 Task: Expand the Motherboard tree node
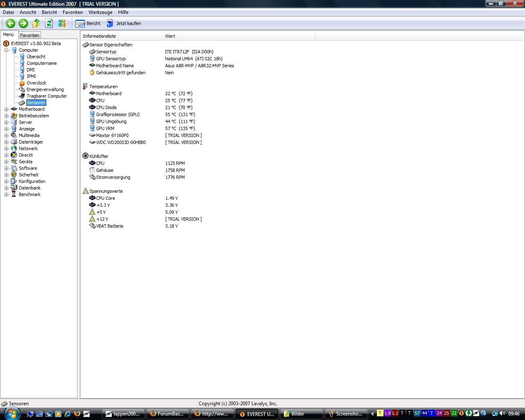pos(7,109)
